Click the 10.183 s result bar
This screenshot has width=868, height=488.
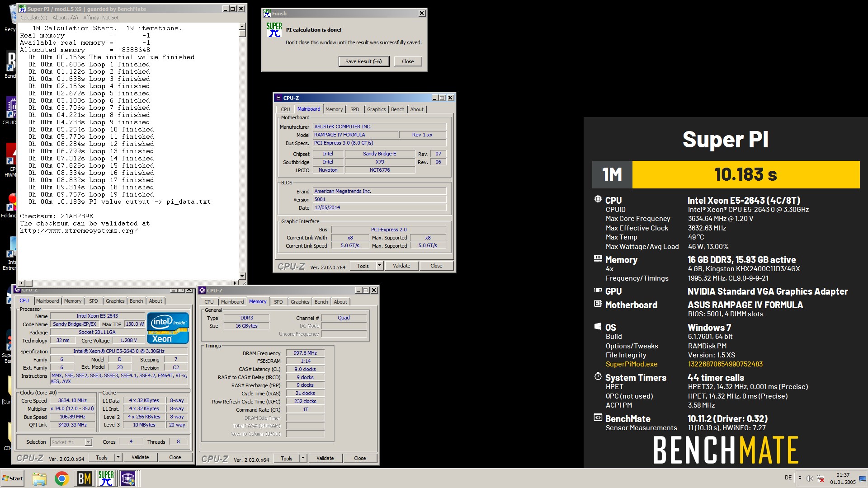tap(745, 174)
